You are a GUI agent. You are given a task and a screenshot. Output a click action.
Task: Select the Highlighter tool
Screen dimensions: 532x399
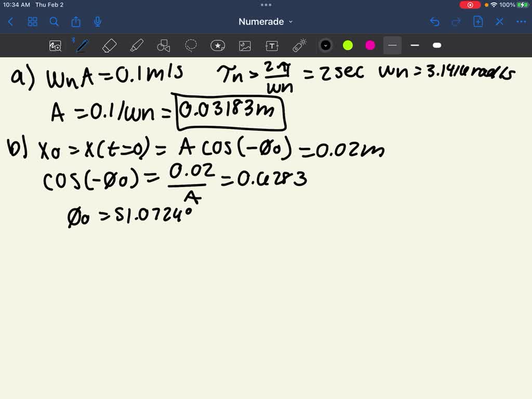(137, 45)
